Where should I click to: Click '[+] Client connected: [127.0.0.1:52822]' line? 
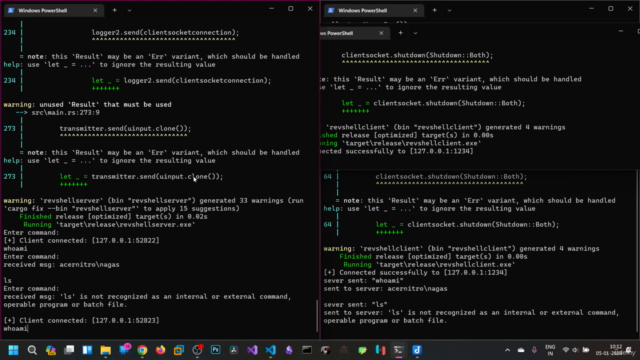(81, 240)
